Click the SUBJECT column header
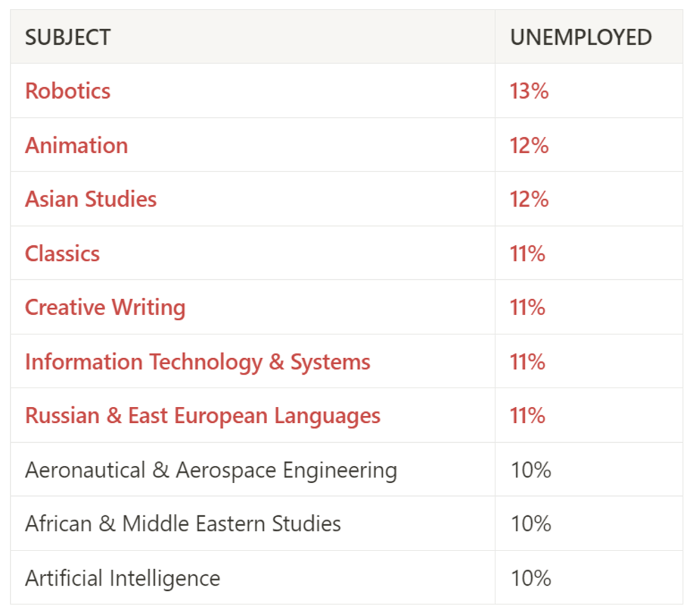Screen dimensions: 693x616 [x=67, y=37]
